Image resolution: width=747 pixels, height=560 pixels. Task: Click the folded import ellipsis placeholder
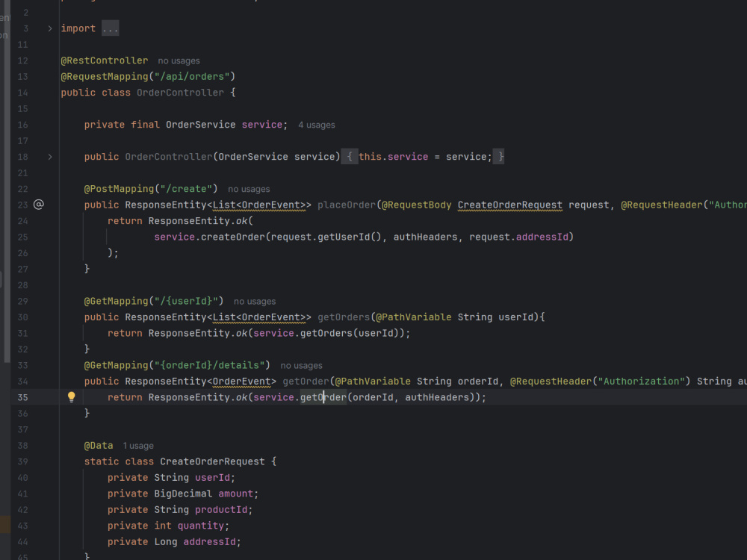[x=110, y=28]
